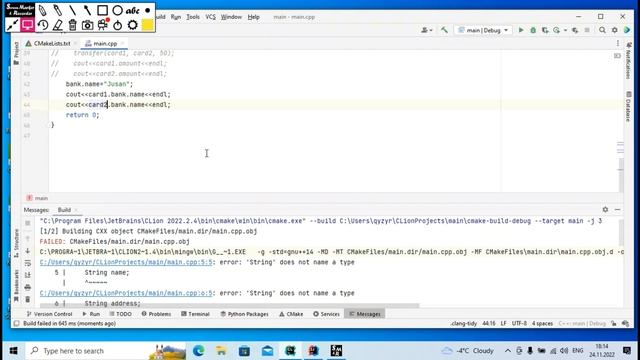Screen dimensions: 640x360
Task: Click the print icon in Messages sidebar
Action: click(28, 287)
